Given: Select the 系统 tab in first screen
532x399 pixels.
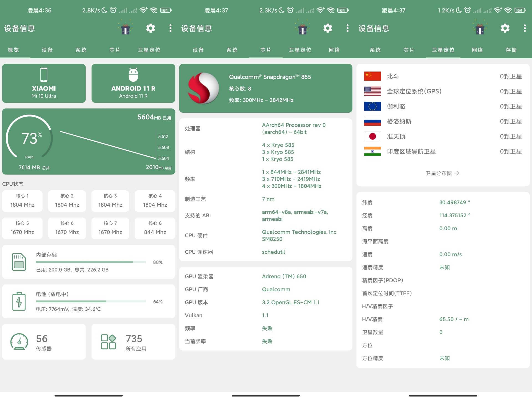Looking at the screenshot, I should pyautogui.click(x=81, y=50).
